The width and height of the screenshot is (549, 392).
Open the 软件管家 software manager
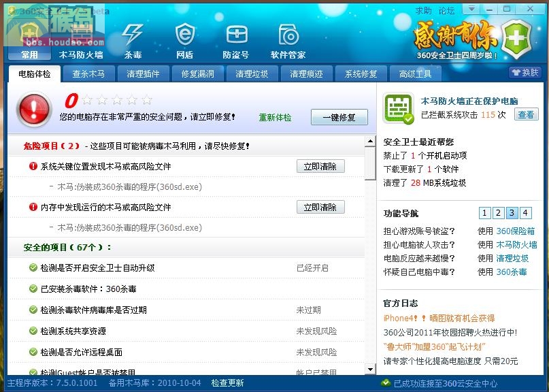click(288, 42)
